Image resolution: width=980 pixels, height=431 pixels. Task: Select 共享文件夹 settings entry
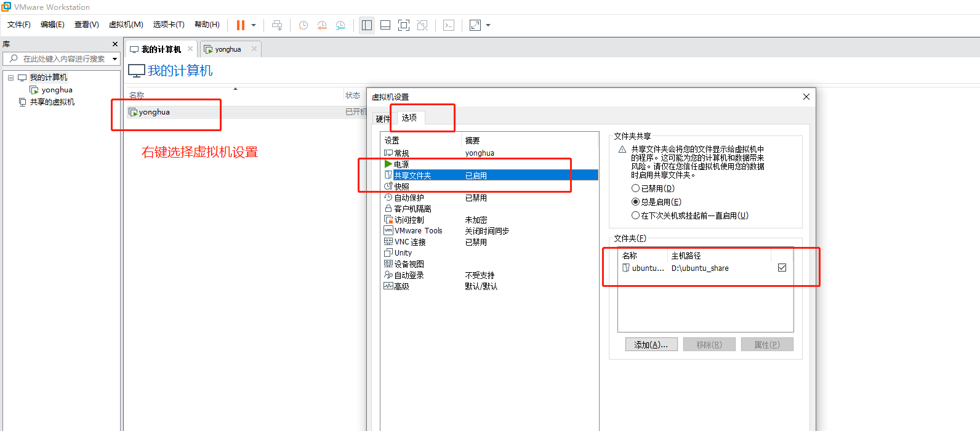pos(489,175)
